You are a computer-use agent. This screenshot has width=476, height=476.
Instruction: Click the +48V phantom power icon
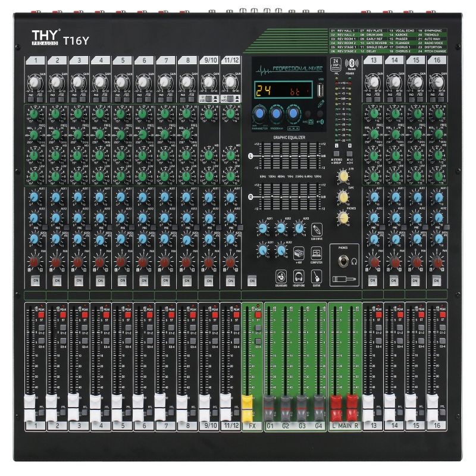tap(300, 253)
